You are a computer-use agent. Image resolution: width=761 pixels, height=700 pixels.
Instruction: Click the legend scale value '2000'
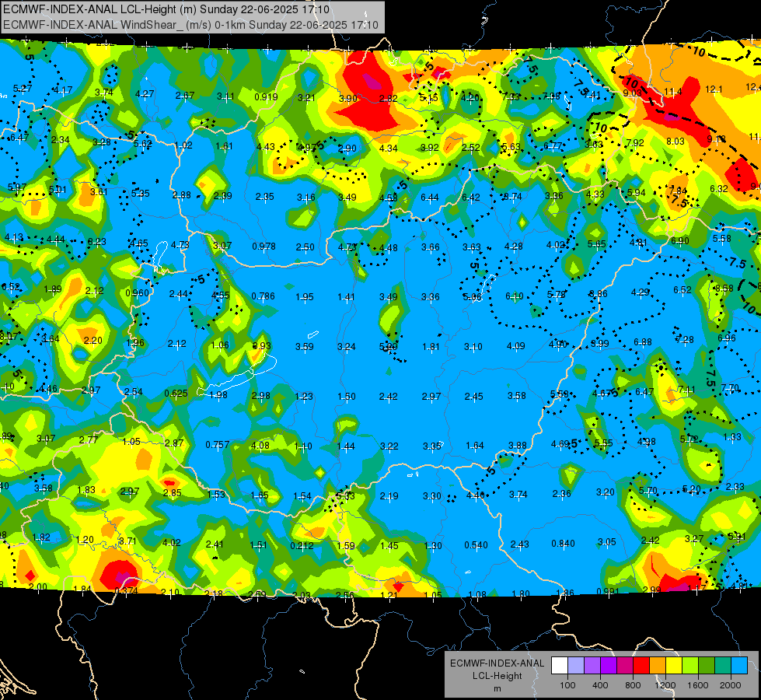[x=731, y=685]
